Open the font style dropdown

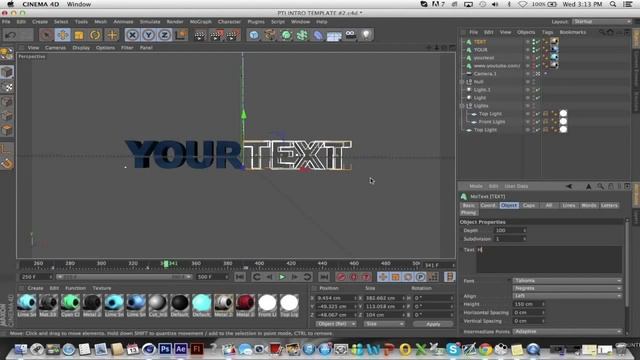[567, 288]
